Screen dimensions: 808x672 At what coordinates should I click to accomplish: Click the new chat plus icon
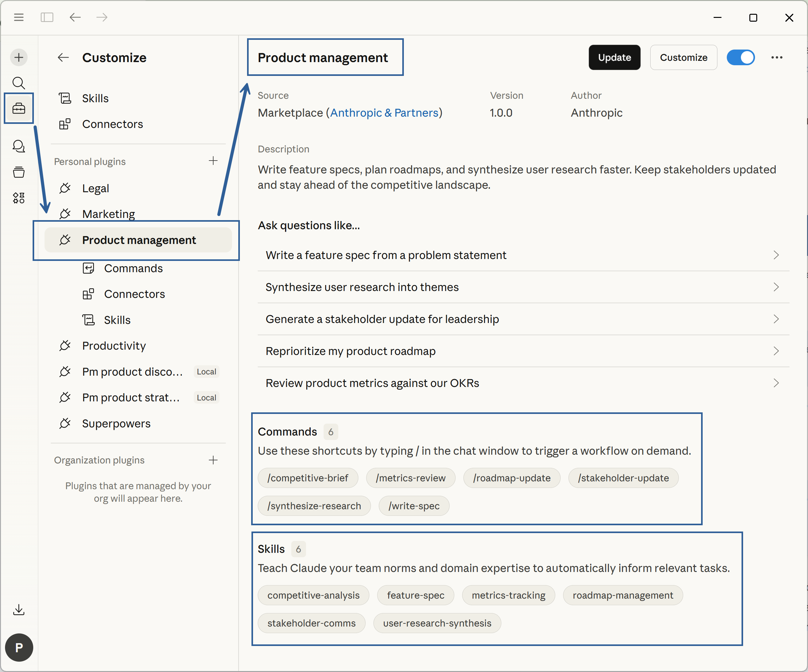click(x=18, y=57)
